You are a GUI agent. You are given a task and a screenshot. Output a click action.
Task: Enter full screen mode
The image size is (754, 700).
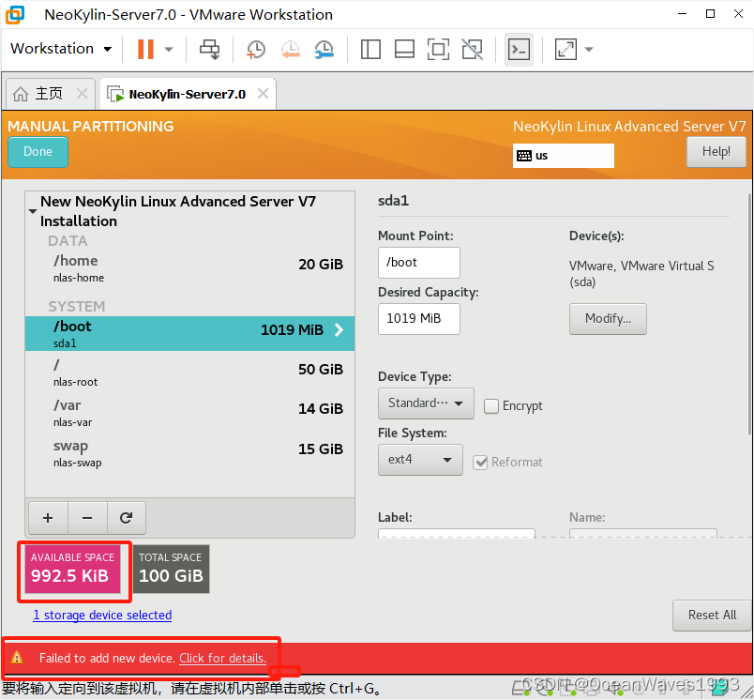point(438,49)
